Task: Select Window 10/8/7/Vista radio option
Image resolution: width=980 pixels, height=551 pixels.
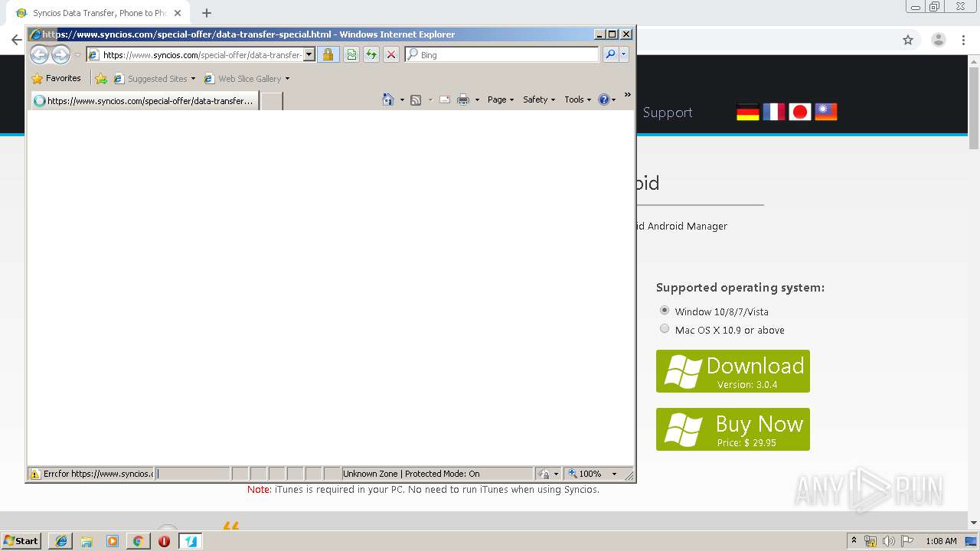Action: click(665, 310)
